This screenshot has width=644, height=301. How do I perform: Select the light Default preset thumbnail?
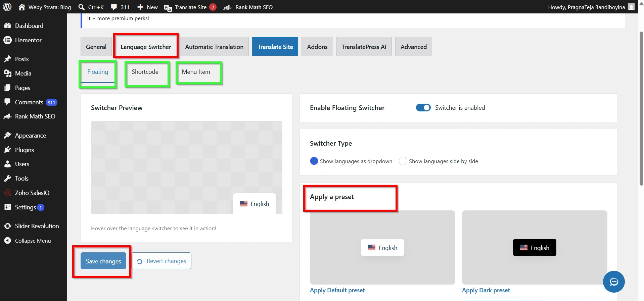click(382, 247)
